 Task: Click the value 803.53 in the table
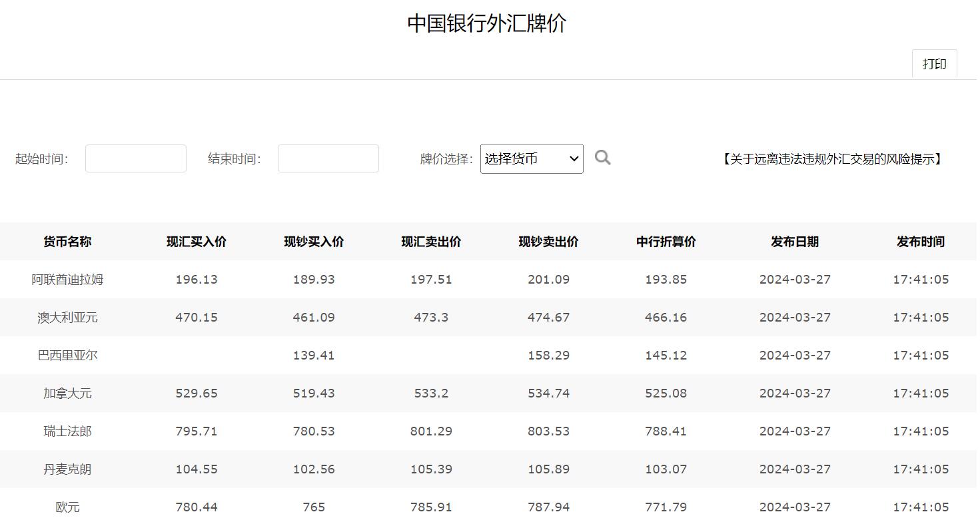(x=548, y=431)
